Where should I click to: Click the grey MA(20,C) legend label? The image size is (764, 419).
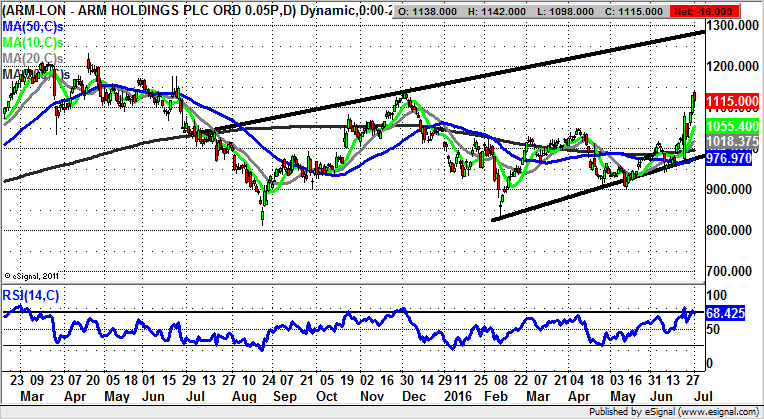point(35,62)
